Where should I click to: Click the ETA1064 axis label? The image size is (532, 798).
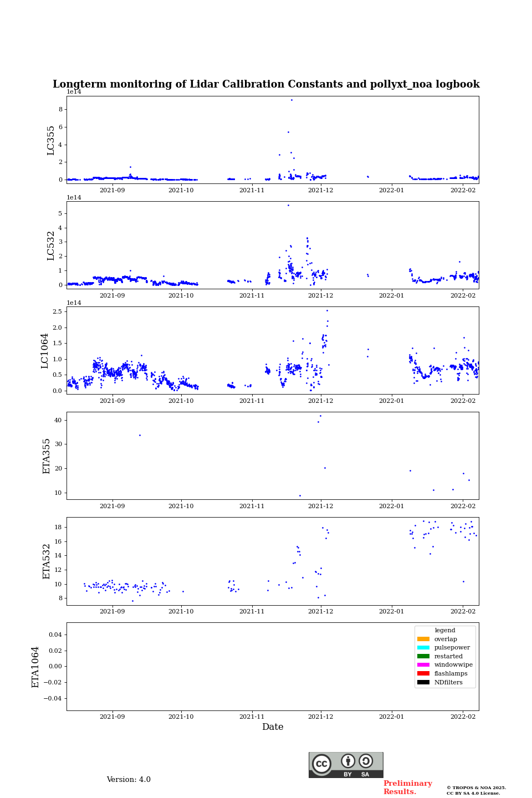click(x=35, y=667)
